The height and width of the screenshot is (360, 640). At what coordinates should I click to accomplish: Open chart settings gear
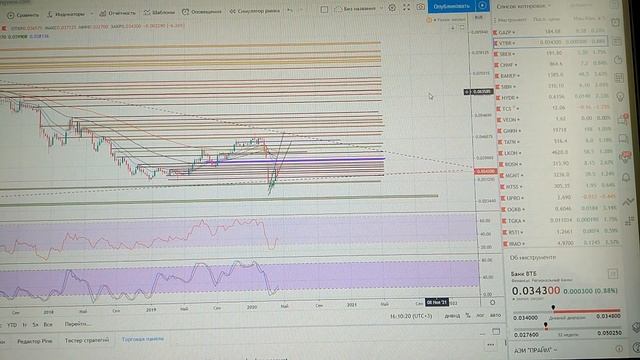(x=392, y=8)
